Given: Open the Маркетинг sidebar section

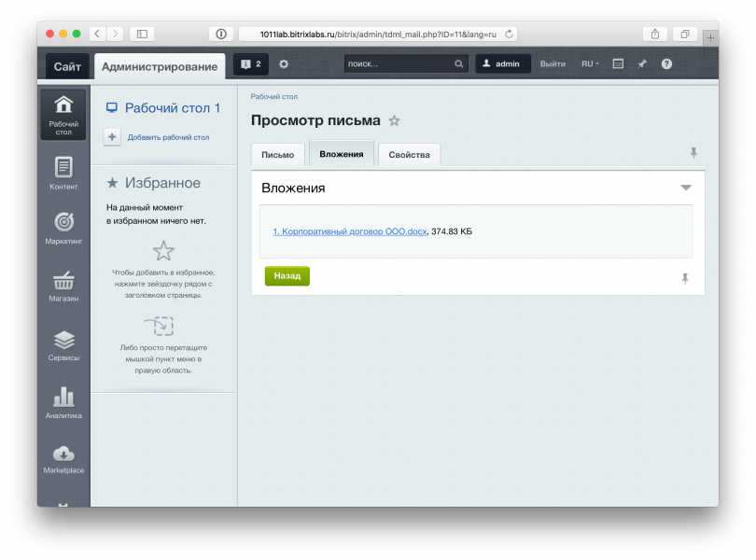Looking at the screenshot, I should coord(63,227).
